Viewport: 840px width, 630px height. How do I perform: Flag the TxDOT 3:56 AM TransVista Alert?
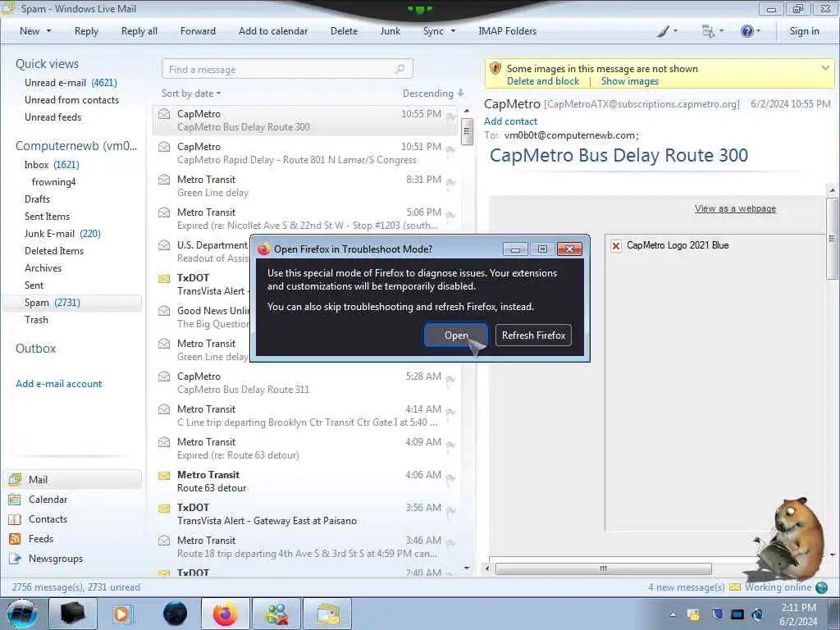(450, 510)
